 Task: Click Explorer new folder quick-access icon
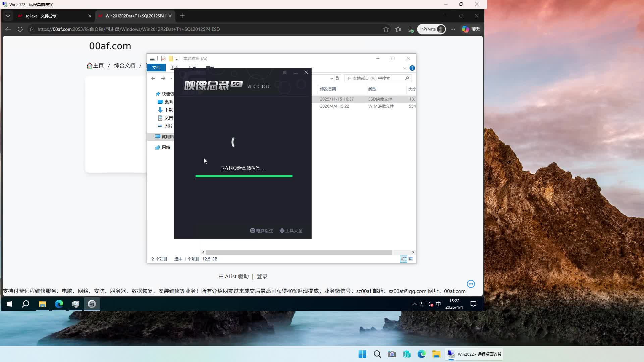[x=171, y=59]
